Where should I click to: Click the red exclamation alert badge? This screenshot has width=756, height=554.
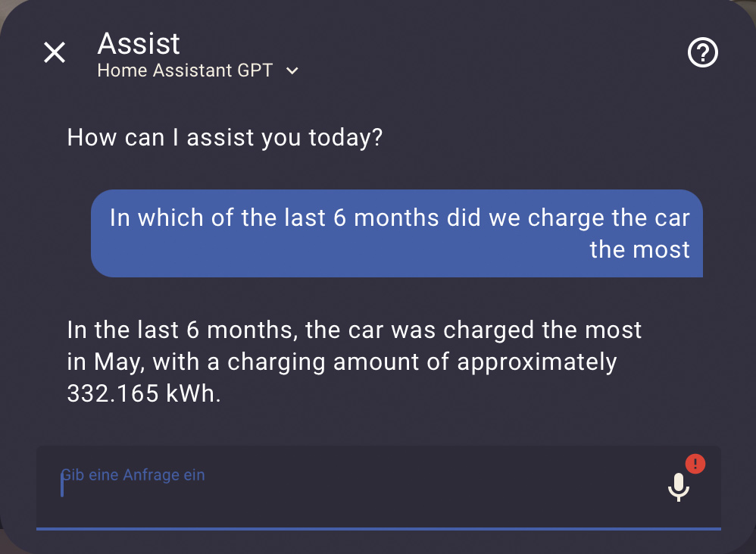pos(695,464)
